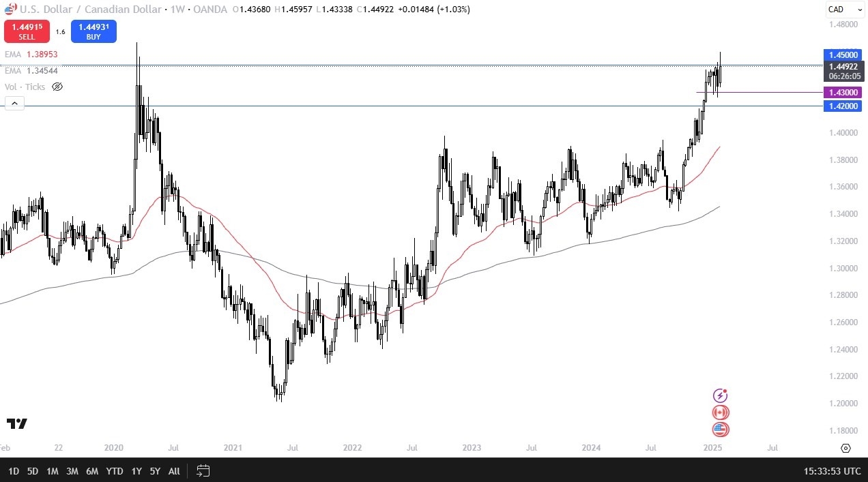Image resolution: width=868 pixels, height=482 pixels.
Task: Open chart scale settings gear icon
Action: pos(845,448)
